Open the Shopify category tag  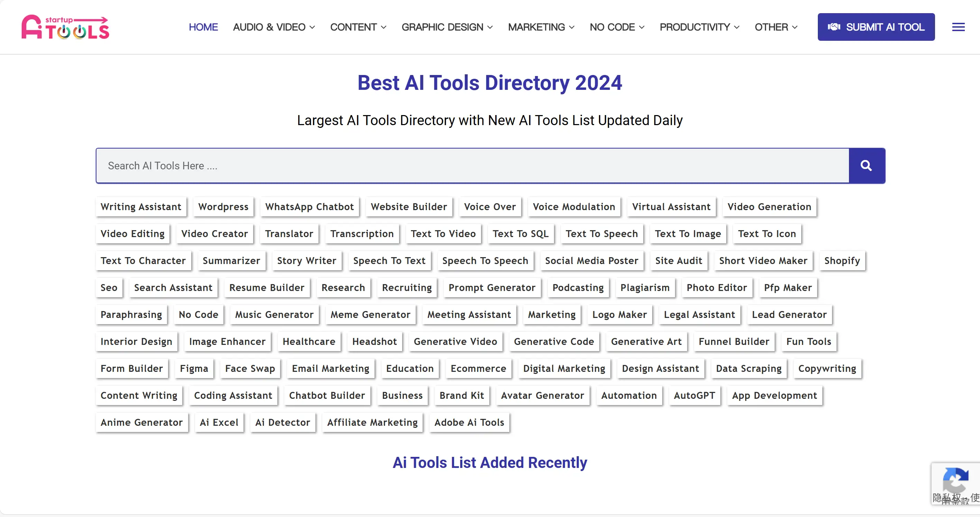point(842,261)
